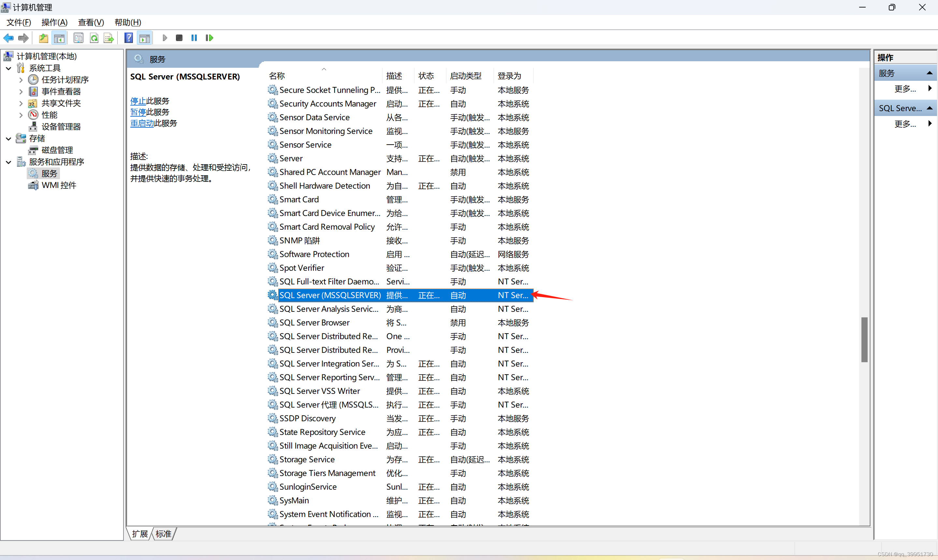The height and width of the screenshot is (560, 938).
Task: Open the Properties toolbar icon
Action: coord(79,38)
